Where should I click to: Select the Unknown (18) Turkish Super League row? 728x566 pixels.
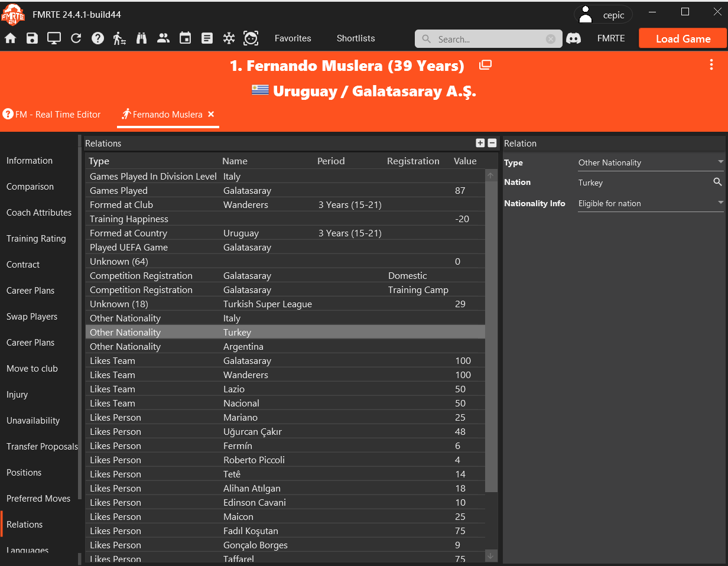click(x=285, y=304)
